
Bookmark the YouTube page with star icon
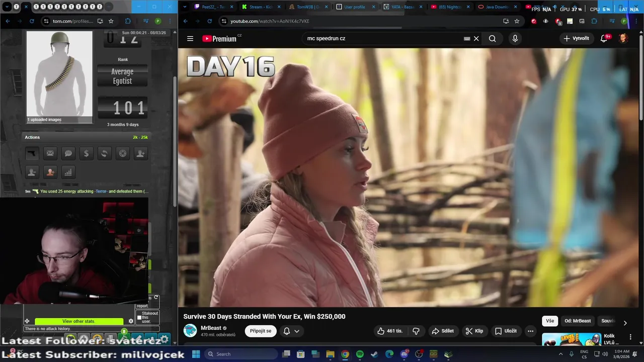pos(517,21)
